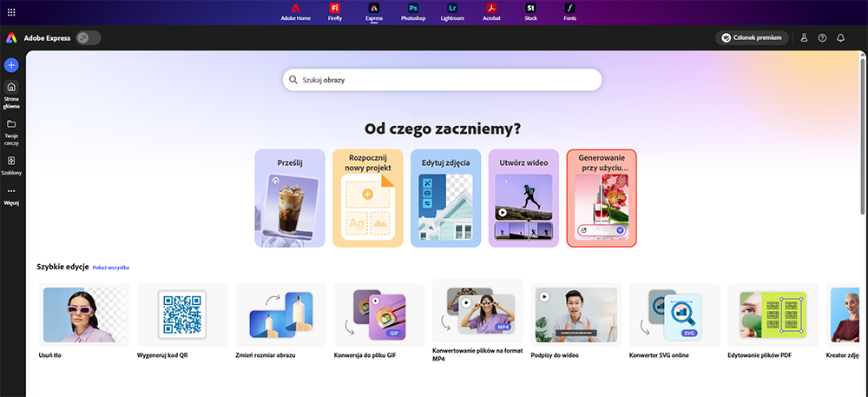Viewport: 868px width, 397px height.
Task: Click the Pokaż wszystko link
Action: point(111,268)
